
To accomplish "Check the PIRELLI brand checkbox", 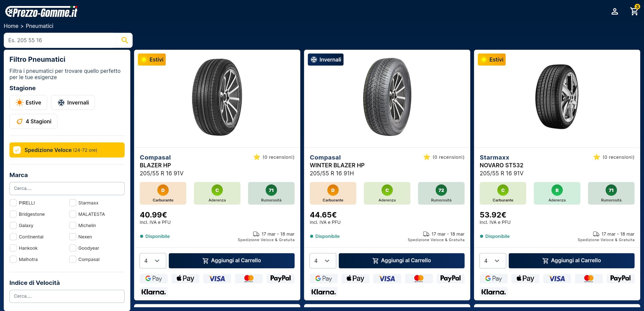I will point(13,203).
